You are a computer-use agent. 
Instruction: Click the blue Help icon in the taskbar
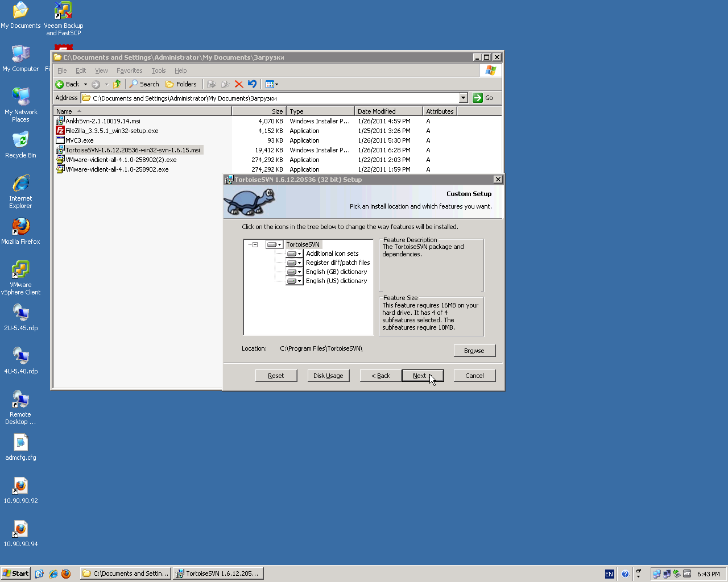[x=624, y=574]
